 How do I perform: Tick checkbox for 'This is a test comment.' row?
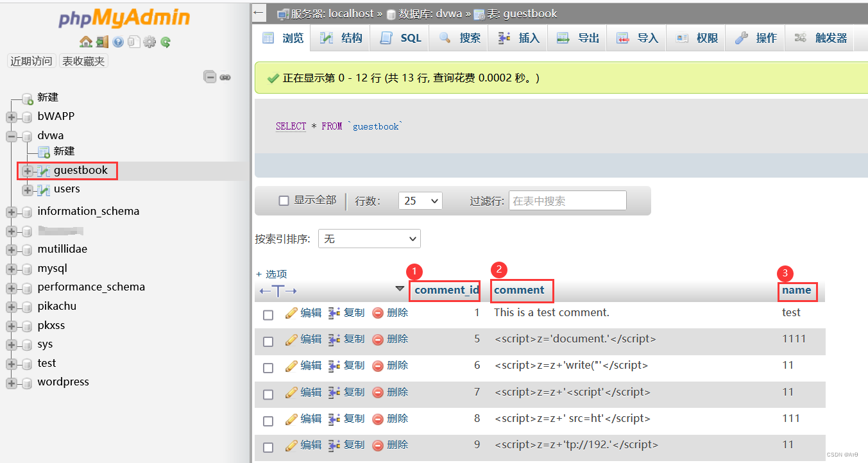click(268, 315)
